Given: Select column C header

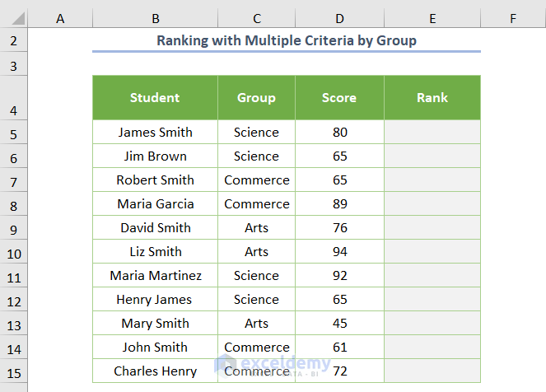Looking at the screenshot, I should point(256,18).
